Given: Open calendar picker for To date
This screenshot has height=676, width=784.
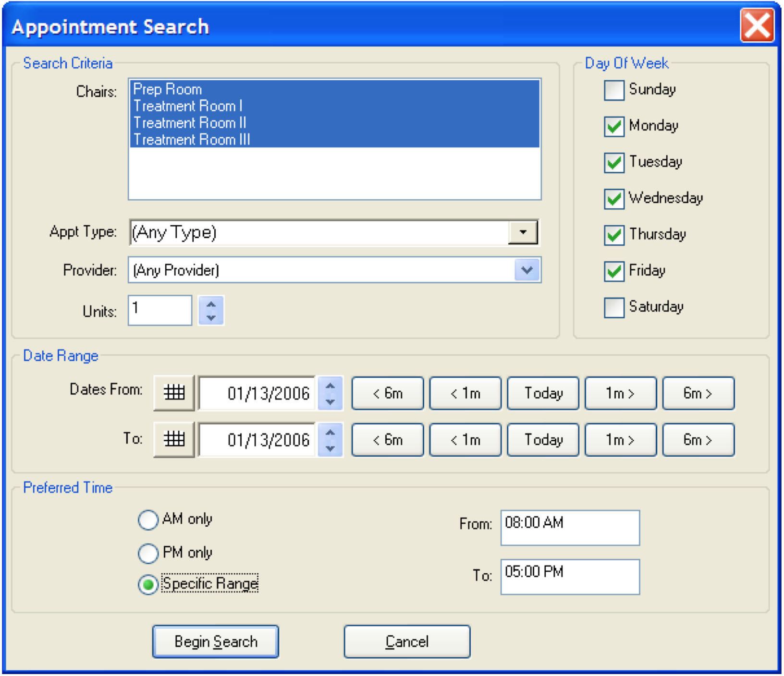Looking at the screenshot, I should coord(174,439).
